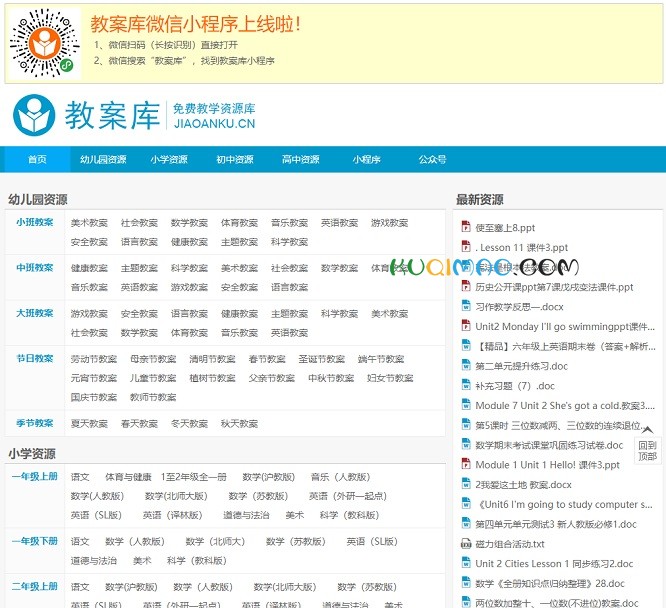
Task: Open 游戏教案 under 大班教案
Action: 89,314
